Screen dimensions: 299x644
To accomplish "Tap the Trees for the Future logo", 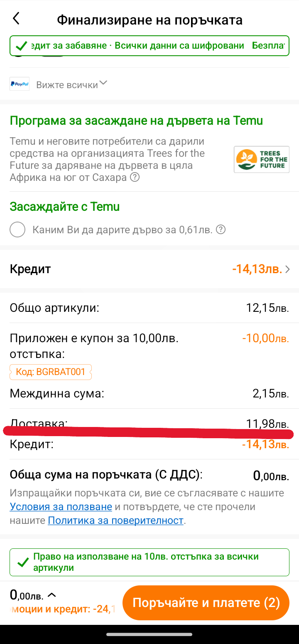I will [262, 159].
